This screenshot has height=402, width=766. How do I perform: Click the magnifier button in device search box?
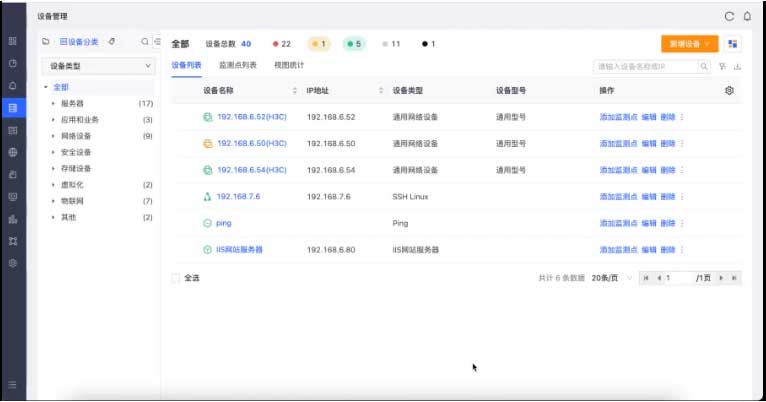pyautogui.click(x=704, y=66)
